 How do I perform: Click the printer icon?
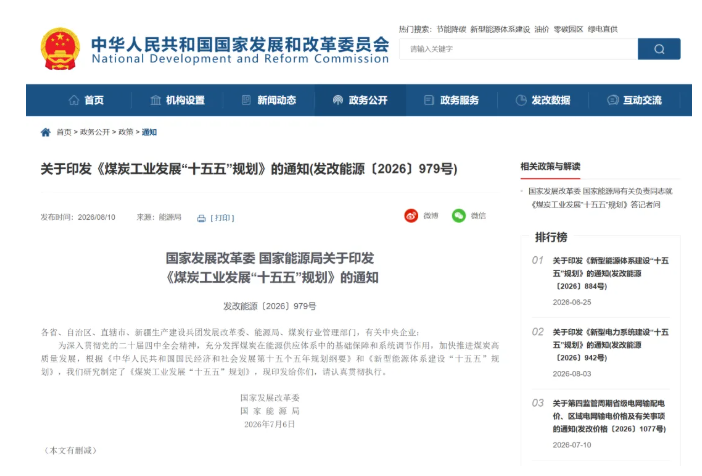tap(201, 218)
